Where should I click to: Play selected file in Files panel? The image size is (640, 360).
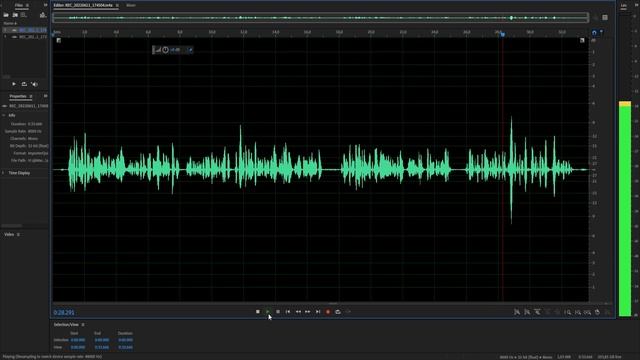[x=14, y=84]
